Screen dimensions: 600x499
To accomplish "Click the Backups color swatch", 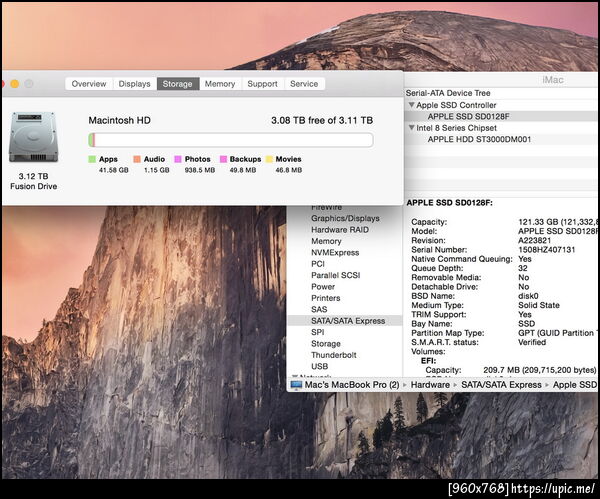I will pyautogui.click(x=223, y=159).
